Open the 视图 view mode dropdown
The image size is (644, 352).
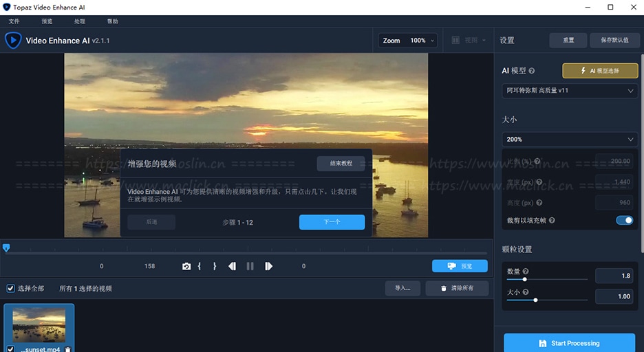click(469, 40)
